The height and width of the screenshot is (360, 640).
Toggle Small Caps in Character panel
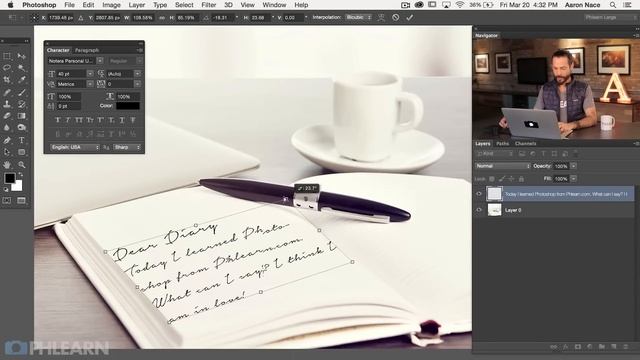(90, 120)
